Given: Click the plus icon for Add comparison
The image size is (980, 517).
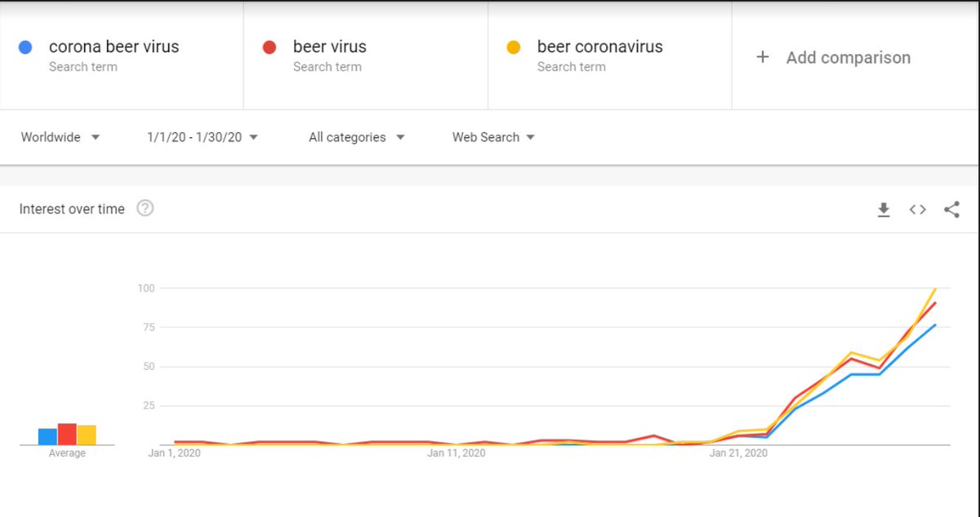Looking at the screenshot, I should coord(762,57).
